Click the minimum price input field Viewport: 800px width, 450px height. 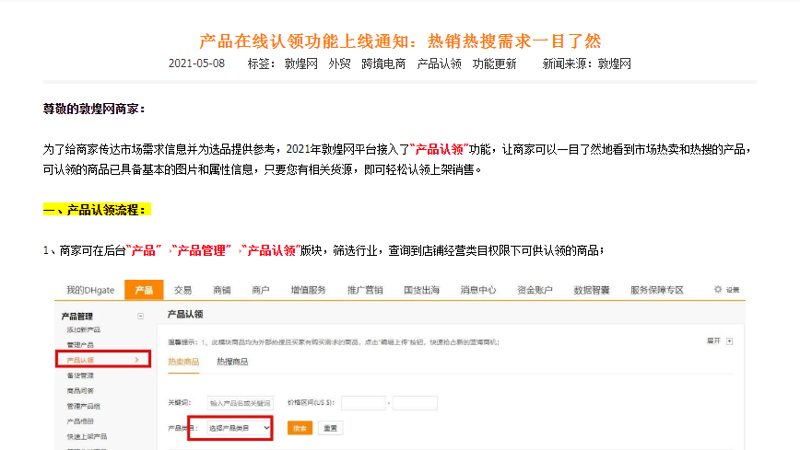364,403
